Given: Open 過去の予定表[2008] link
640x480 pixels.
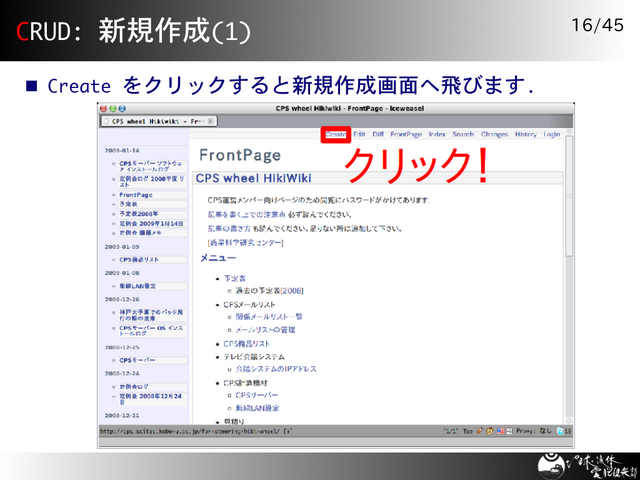Looking at the screenshot, I should [269, 290].
